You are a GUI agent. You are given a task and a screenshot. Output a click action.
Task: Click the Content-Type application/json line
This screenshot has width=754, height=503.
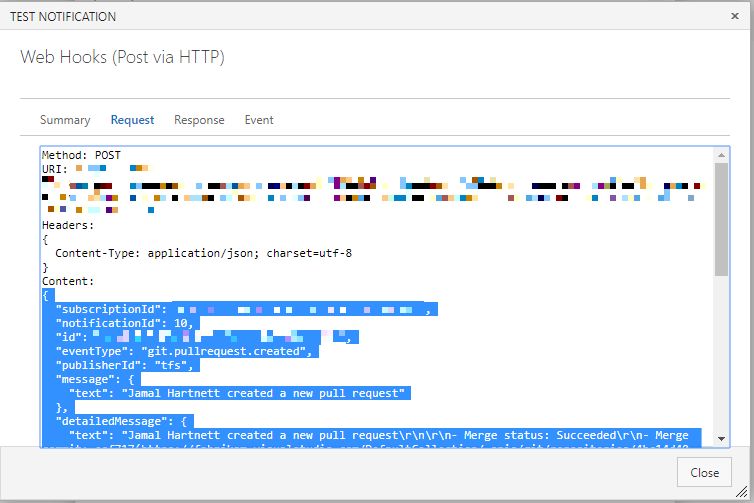point(203,253)
